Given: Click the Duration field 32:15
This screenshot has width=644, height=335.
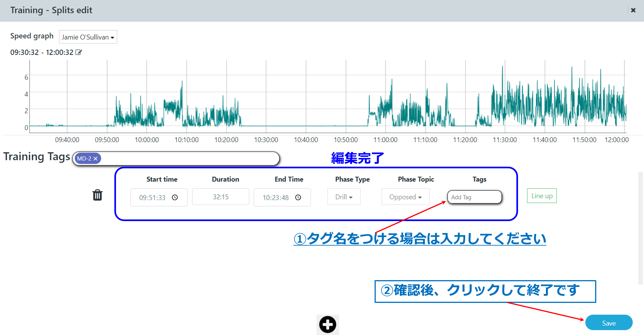Looking at the screenshot, I should (x=221, y=197).
